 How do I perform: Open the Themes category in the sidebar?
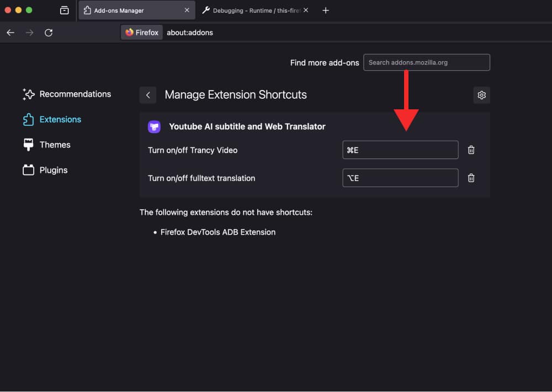tap(46, 145)
